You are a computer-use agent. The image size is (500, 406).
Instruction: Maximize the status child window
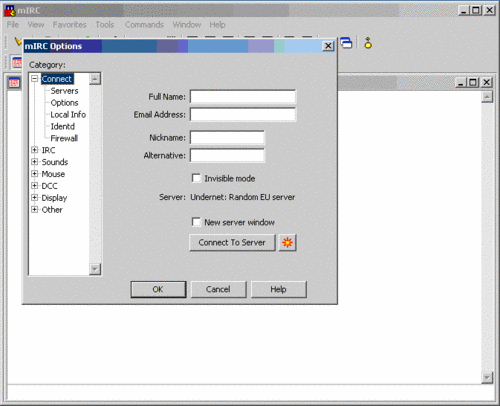coord(473,82)
